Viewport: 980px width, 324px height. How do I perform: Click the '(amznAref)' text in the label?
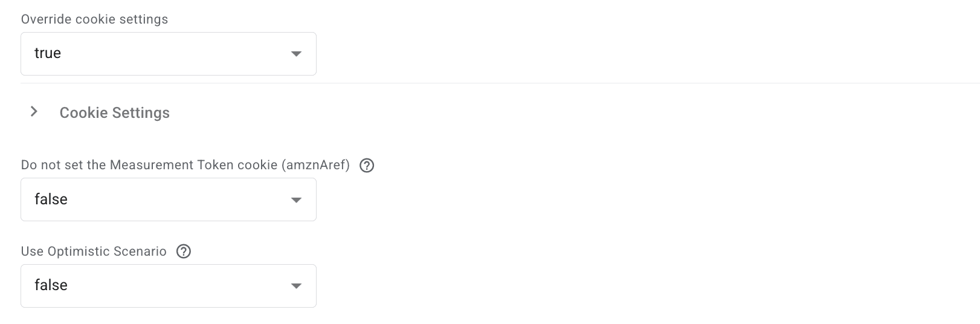click(x=315, y=166)
